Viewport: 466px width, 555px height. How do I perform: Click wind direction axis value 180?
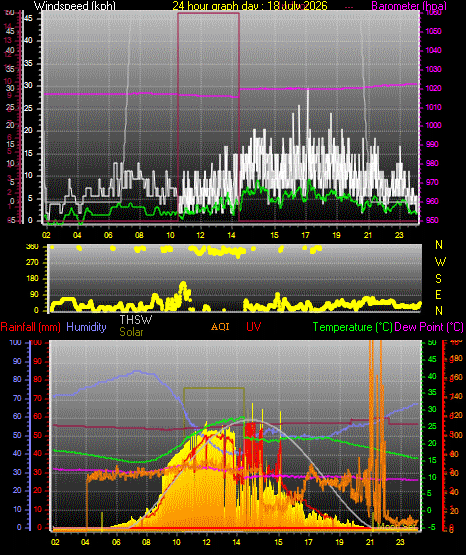tap(32, 279)
